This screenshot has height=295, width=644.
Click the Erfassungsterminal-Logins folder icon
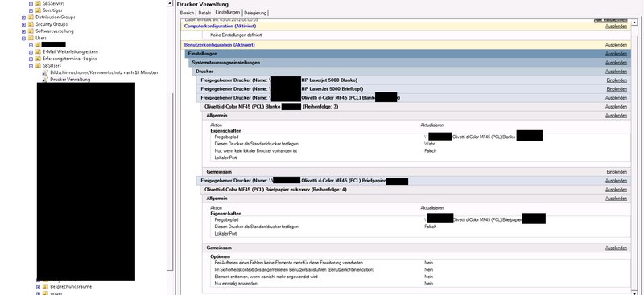tap(37, 59)
